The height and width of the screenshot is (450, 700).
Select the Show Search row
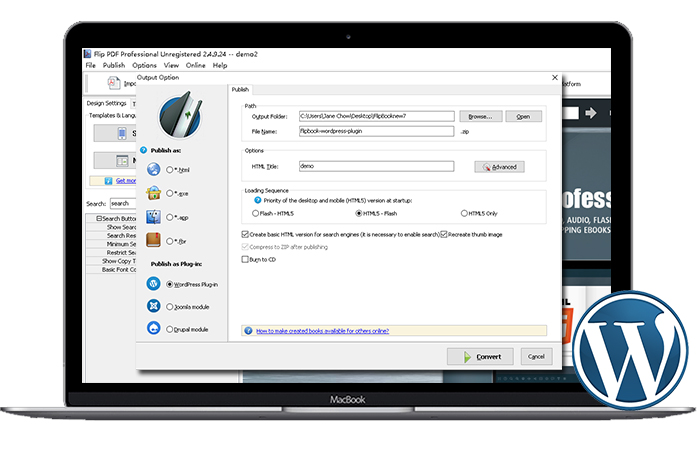[111, 227]
